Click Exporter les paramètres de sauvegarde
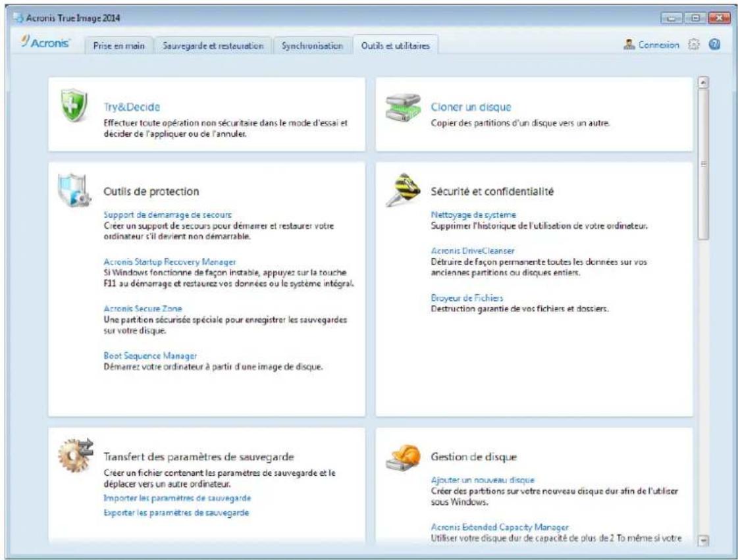Viewport: 738px width, 560px height. click(176, 513)
